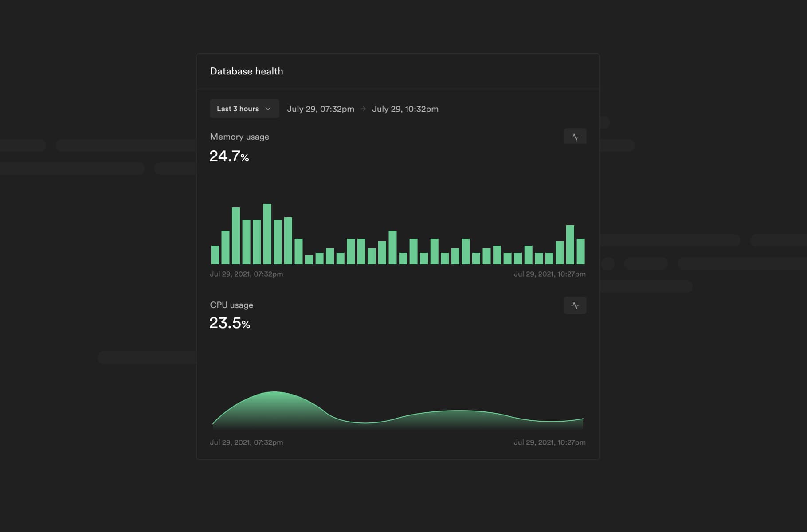Toggle the CPU usage chart type icon

tap(575, 305)
